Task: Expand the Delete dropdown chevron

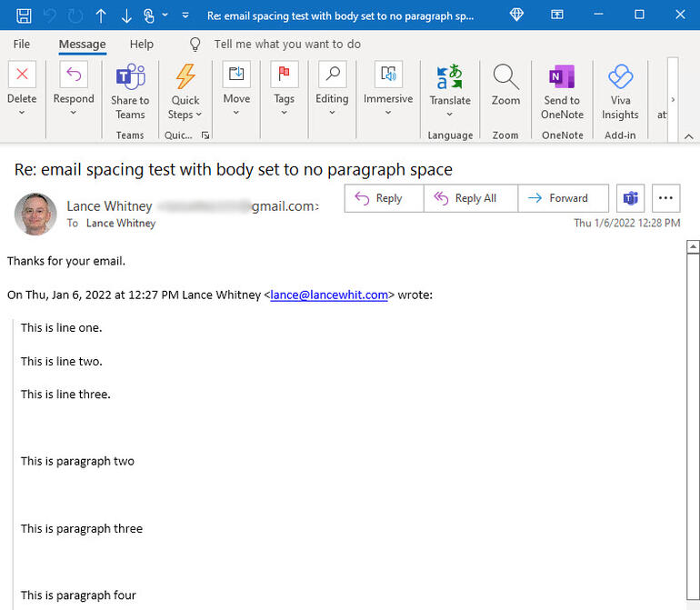Action: coord(22,113)
